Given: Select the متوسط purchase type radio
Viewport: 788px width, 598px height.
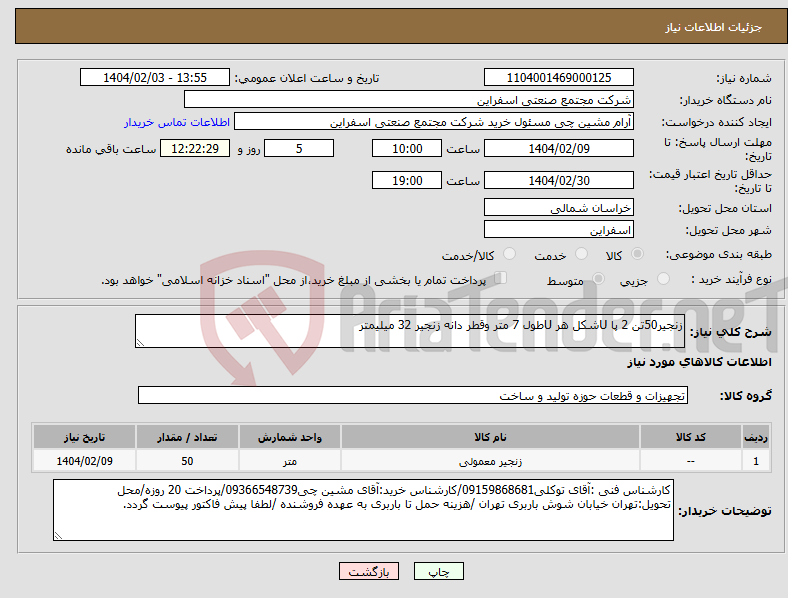Looking at the screenshot, I should coord(598,278).
